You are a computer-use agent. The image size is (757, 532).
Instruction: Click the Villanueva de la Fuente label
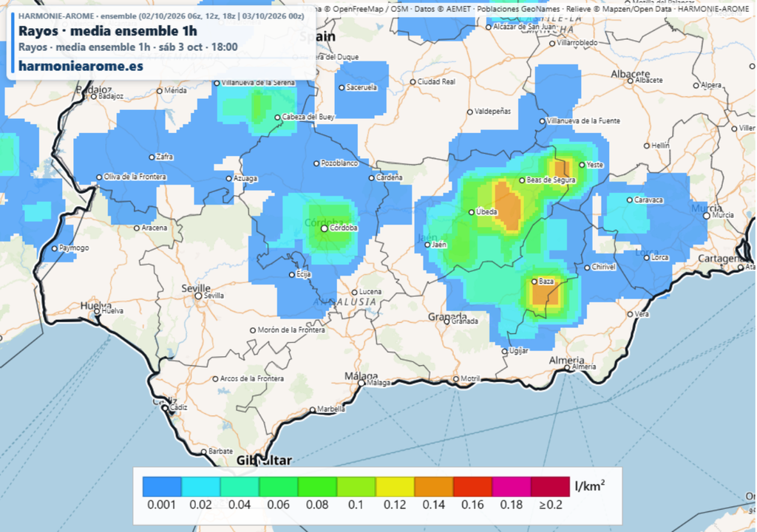584,121
